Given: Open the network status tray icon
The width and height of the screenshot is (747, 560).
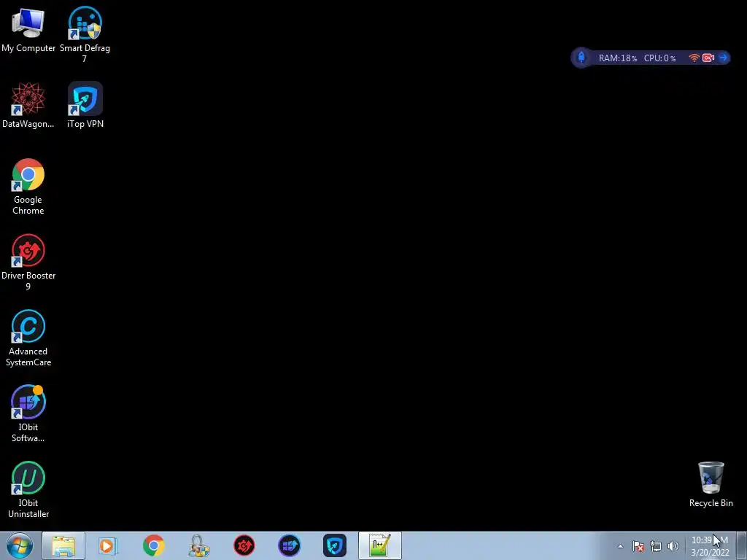Looking at the screenshot, I should [x=656, y=546].
